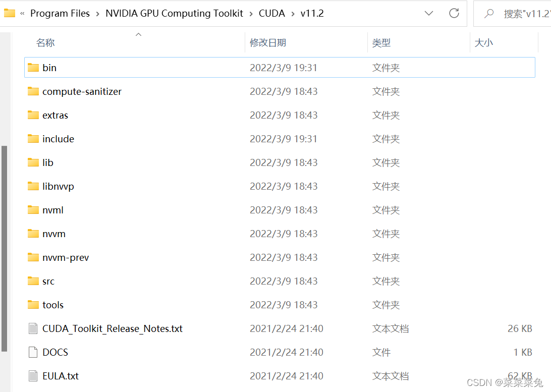Expand the hidden path chevron before Program Files
This screenshot has width=551, height=392.
tap(22, 14)
